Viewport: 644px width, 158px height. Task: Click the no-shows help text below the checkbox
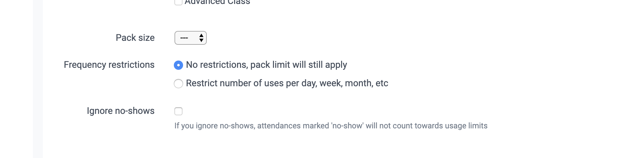(331, 126)
